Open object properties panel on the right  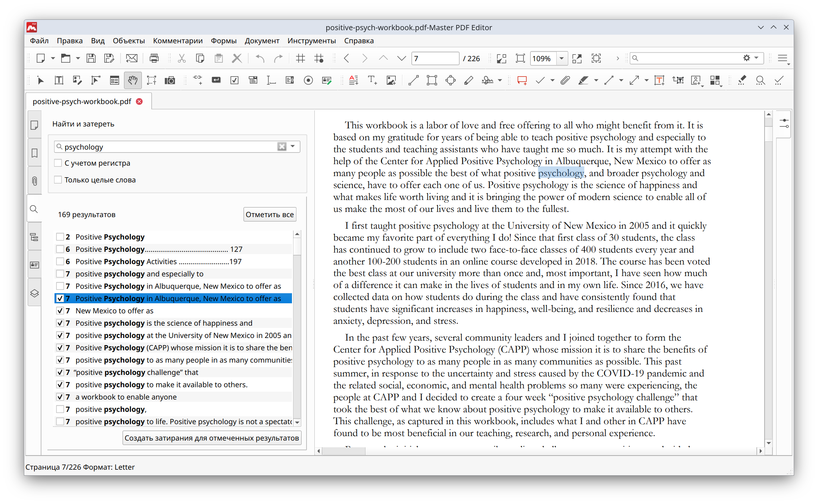click(x=784, y=124)
